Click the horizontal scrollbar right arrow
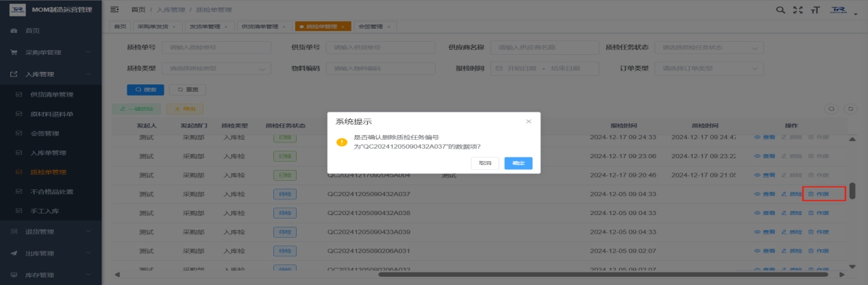The image size is (868, 285). coord(842,276)
